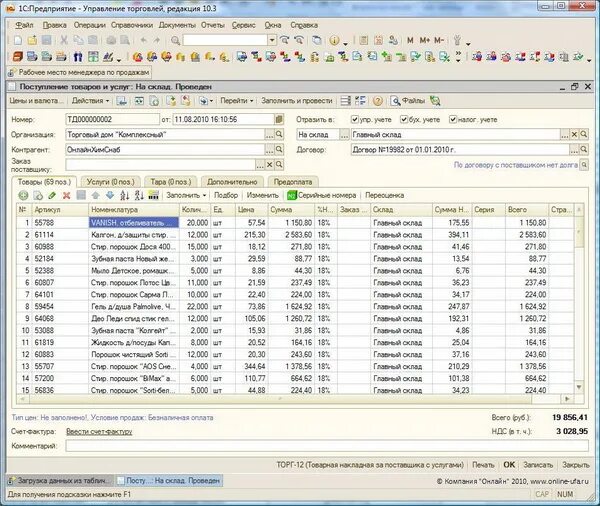Click the Переоценка button
Viewport: 600px width, 506px height.
pos(385,196)
